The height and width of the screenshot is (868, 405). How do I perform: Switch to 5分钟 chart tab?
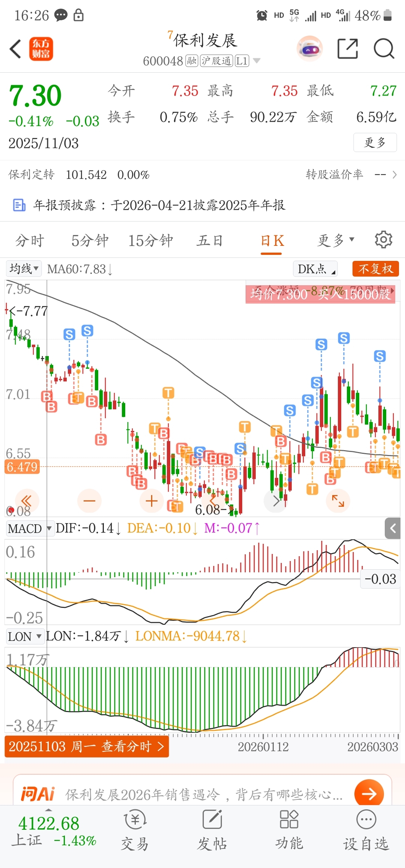click(x=90, y=240)
